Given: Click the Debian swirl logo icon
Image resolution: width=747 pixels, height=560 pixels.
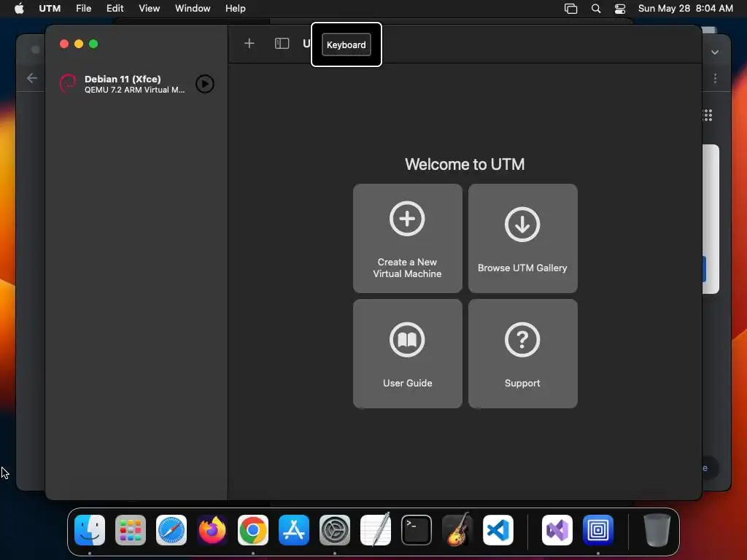Looking at the screenshot, I should coord(68,84).
